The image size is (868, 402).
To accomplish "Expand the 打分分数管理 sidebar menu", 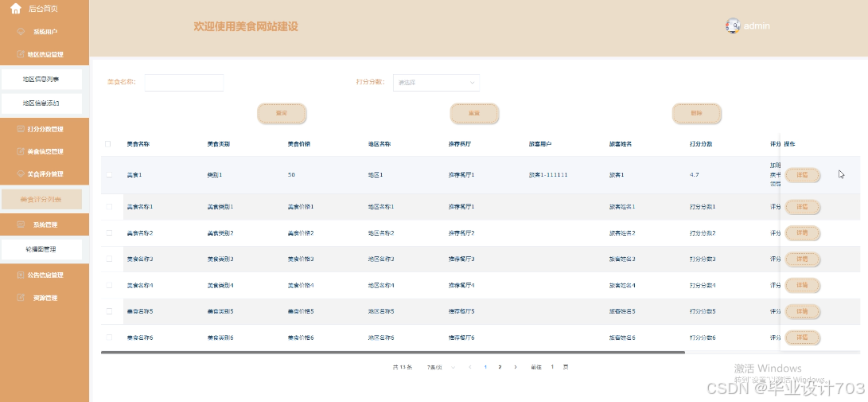I will tap(45, 129).
